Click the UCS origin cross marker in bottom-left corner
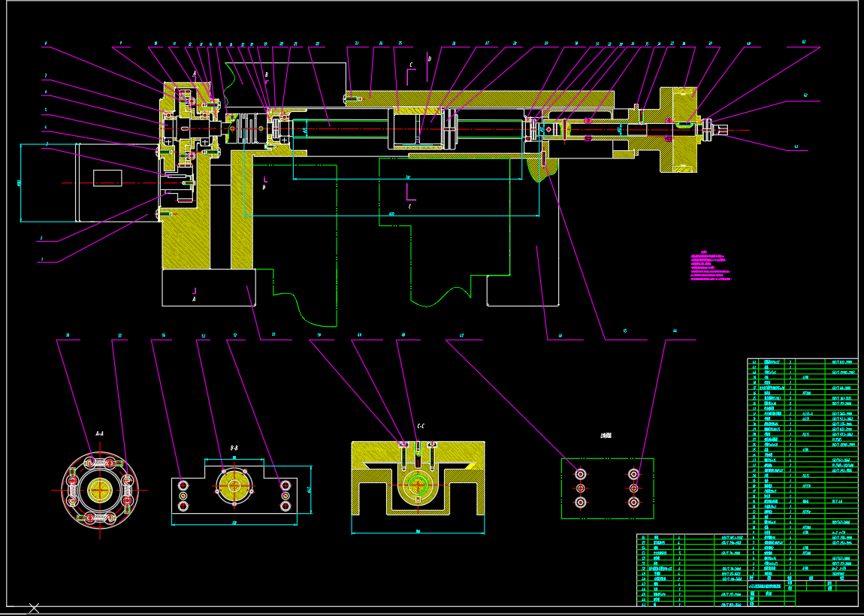This screenshot has height=616, width=864. [34, 607]
